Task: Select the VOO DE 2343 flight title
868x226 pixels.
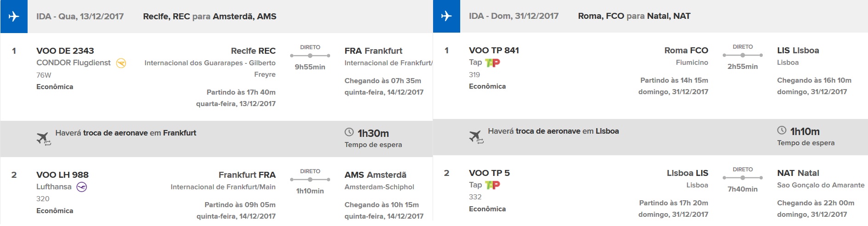Action: tap(65, 51)
